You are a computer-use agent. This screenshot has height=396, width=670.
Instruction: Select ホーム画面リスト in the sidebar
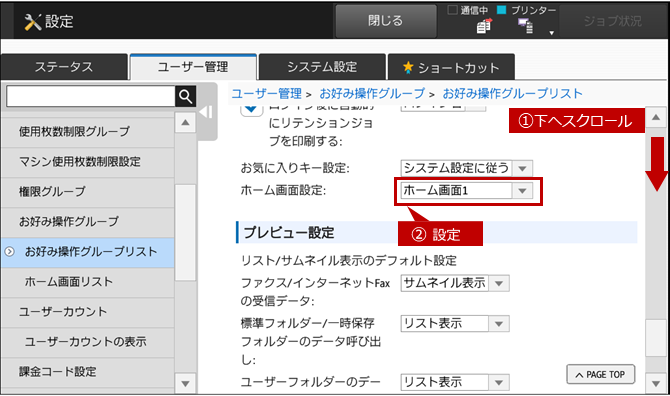(88, 282)
